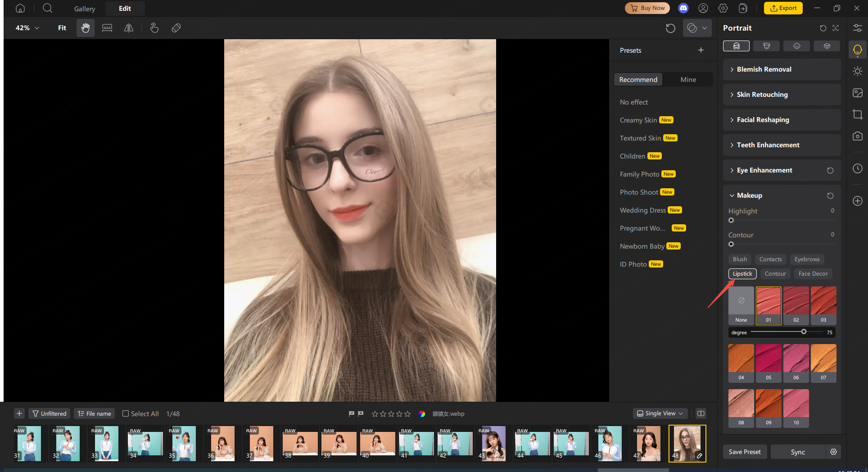Switch to the Edit tab
This screenshot has height=472, width=868.
pos(125,9)
